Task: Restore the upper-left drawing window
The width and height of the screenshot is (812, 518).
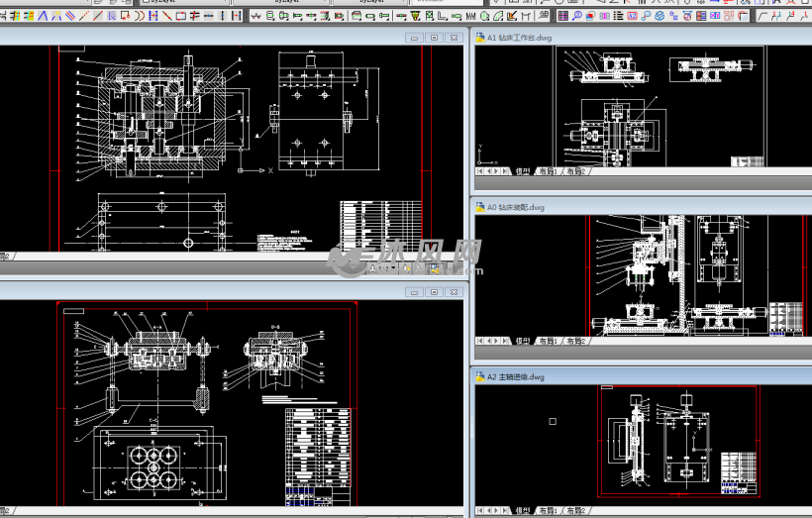Action: (434, 38)
